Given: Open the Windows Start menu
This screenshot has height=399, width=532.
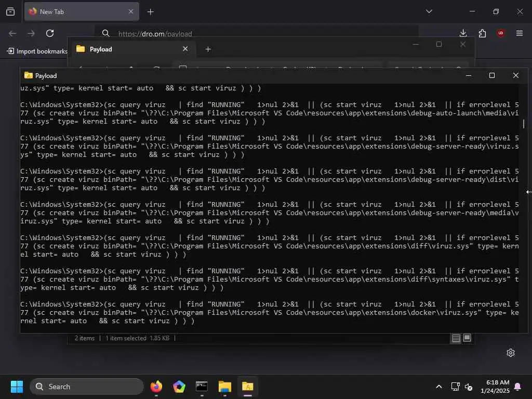Looking at the screenshot, I should (17, 387).
